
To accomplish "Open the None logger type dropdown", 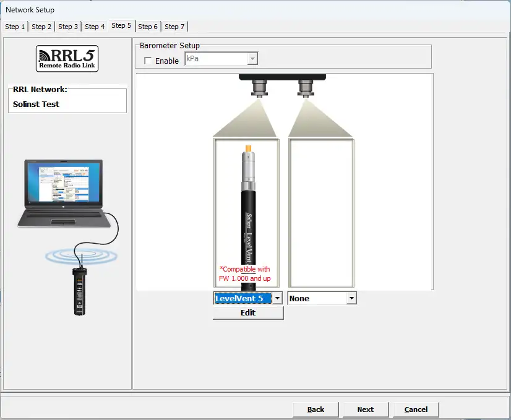I will click(351, 298).
